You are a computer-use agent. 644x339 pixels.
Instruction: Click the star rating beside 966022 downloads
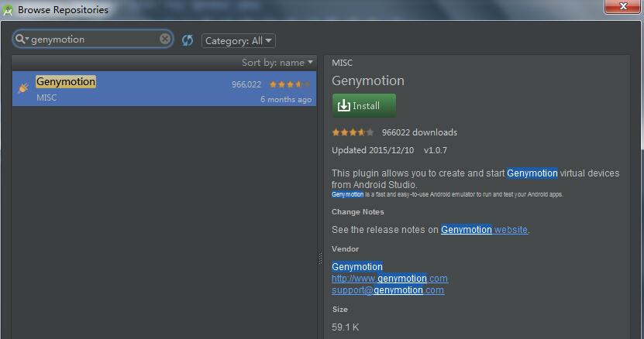click(x=353, y=132)
